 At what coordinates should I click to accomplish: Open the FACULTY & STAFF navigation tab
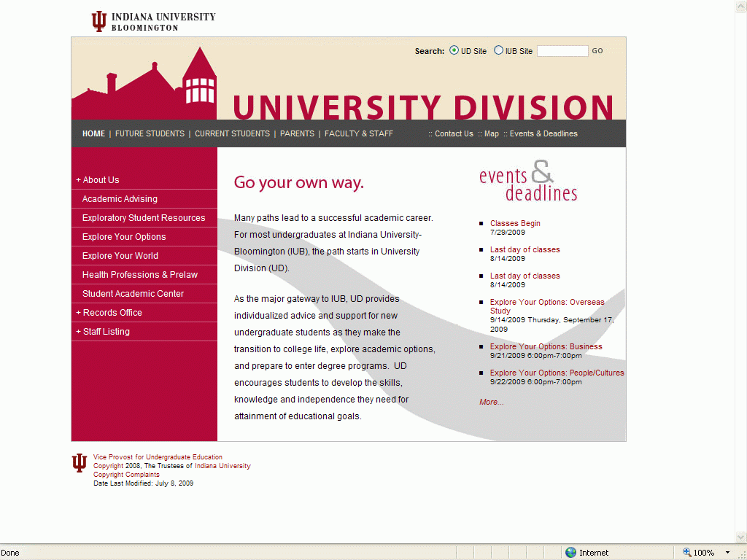click(359, 134)
